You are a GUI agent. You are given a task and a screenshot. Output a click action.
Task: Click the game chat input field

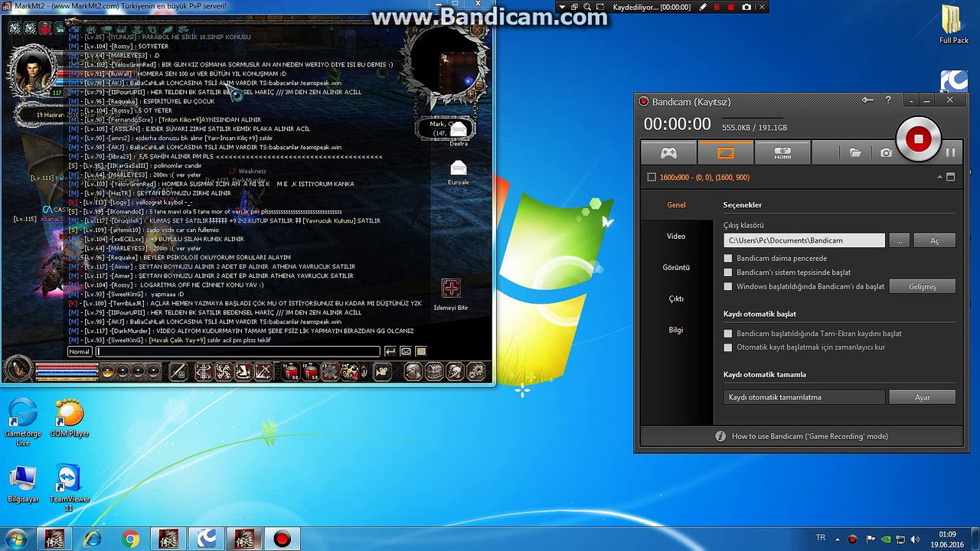coord(237,351)
